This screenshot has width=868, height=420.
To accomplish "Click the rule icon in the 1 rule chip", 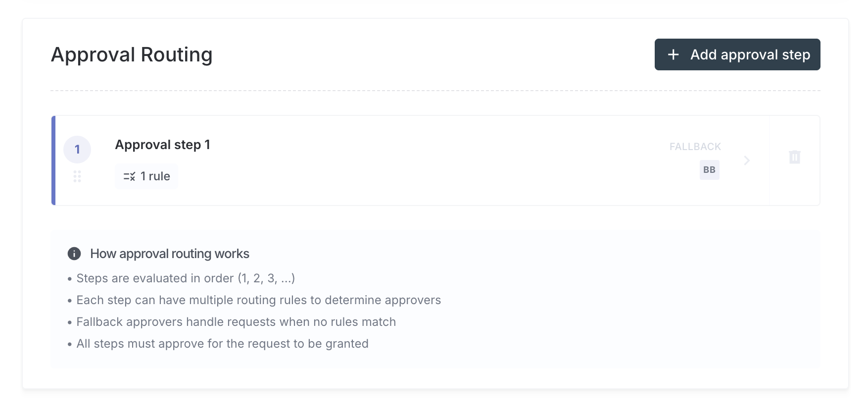I will point(129,176).
